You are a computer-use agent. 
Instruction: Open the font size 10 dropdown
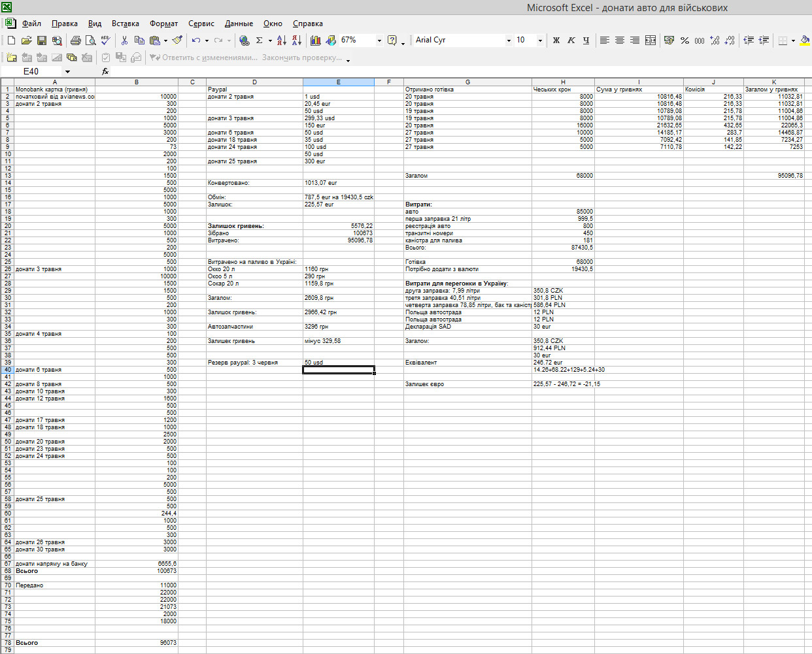click(540, 41)
